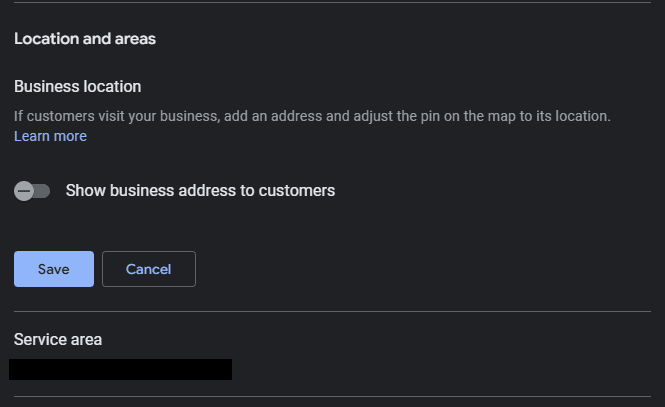Viewport: 665px width, 407px height.
Task: Click the divider line above Service area
Action: (x=332, y=311)
